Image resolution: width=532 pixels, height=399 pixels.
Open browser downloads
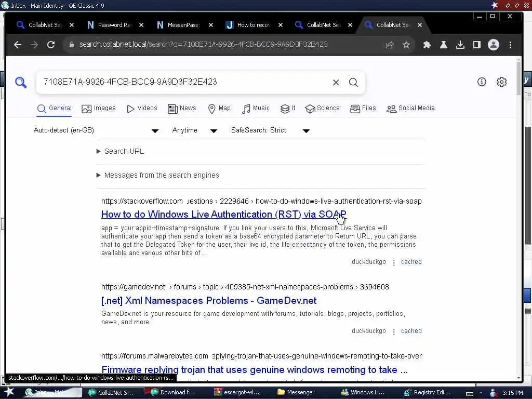(x=460, y=45)
